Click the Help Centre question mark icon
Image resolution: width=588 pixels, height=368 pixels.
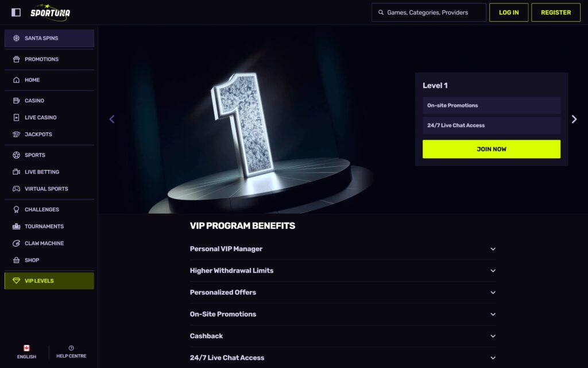pos(71,348)
